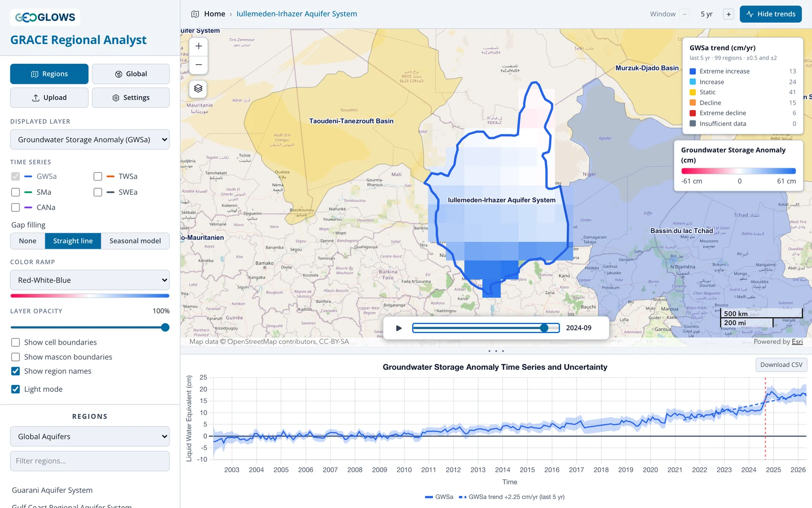The image size is (812, 508).
Task: Open the Global Aquifers region dropdown
Action: coord(90,436)
